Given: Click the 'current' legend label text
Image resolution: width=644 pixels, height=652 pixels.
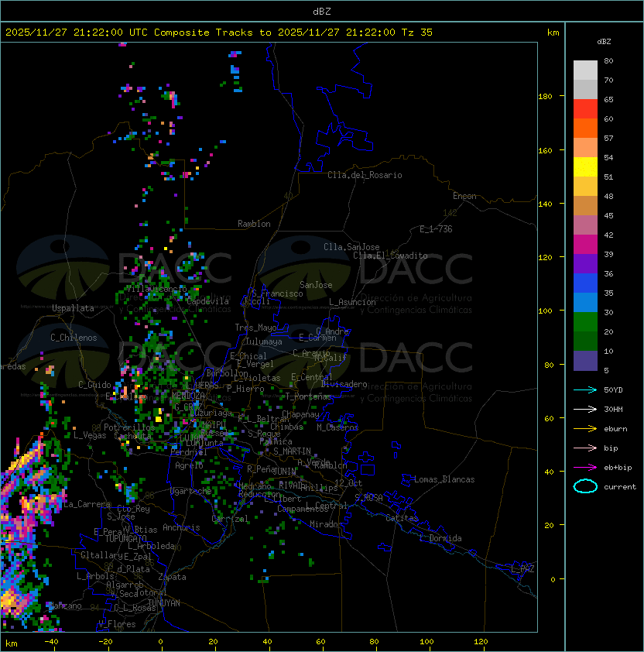Looking at the screenshot, I should 620,487.
